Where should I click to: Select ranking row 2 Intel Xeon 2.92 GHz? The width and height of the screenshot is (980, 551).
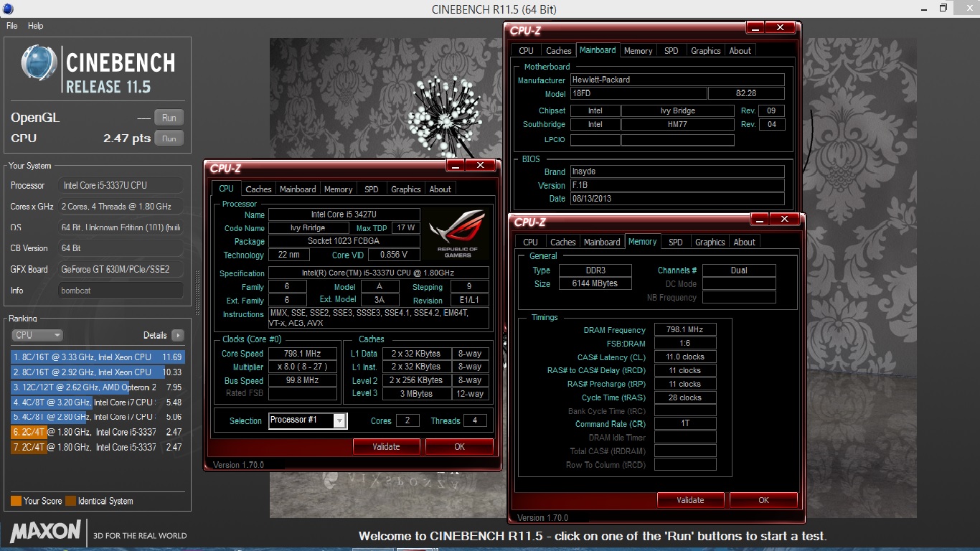click(x=98, y=372)
